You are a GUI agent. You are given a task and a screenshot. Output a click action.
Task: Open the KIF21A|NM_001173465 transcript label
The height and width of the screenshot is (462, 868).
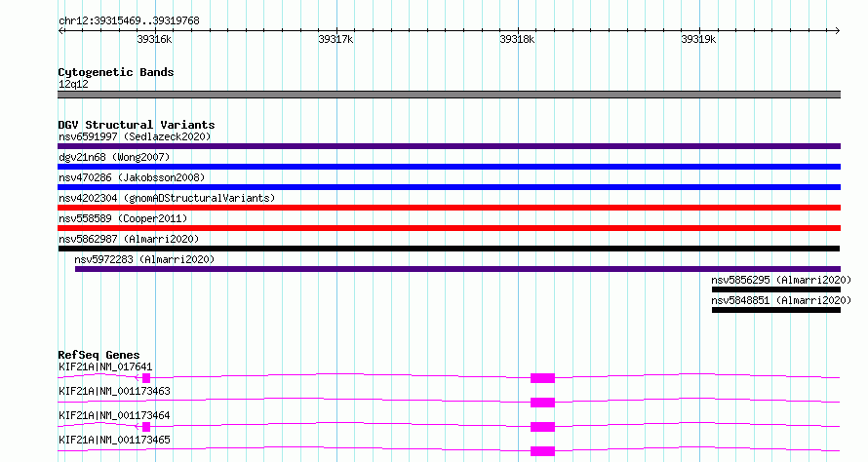pyautogui.click(x=114, y=440)
